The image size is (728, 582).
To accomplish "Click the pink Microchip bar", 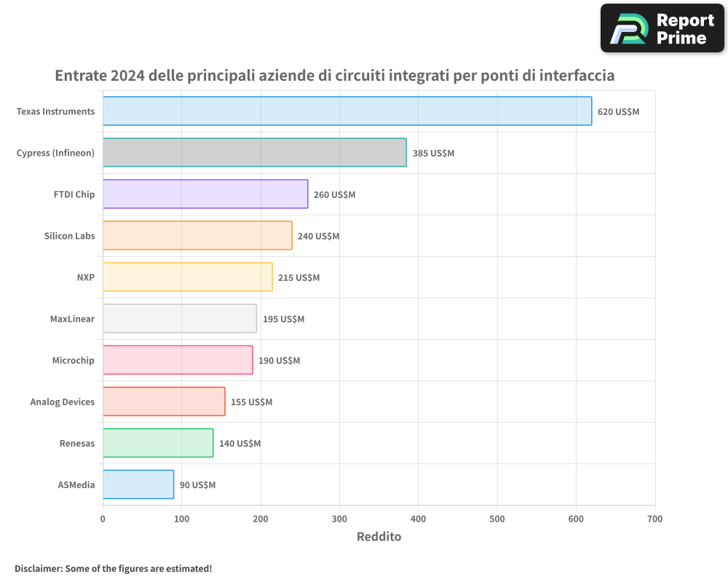I will click(178, 360).
